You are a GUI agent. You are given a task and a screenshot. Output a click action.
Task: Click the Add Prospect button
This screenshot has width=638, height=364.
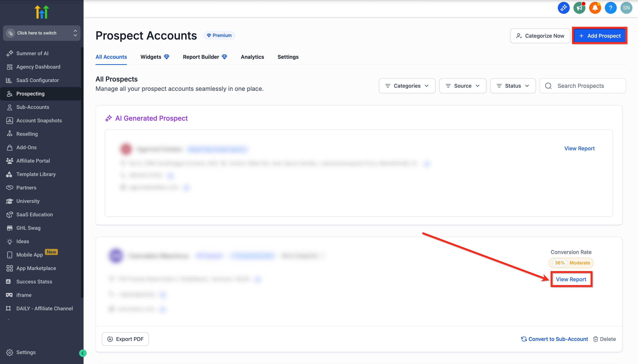tap(600, 36)
